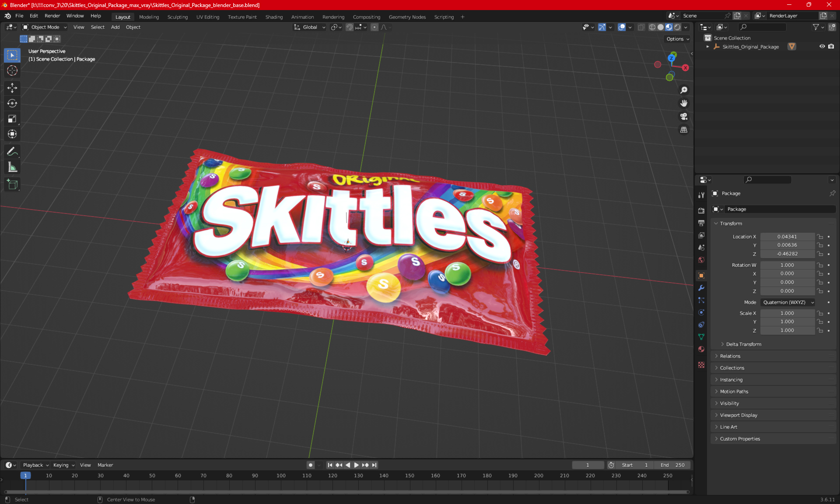Toggle viewport overlays
This screenshot has height=504, width=840.
tap(622, 27)
